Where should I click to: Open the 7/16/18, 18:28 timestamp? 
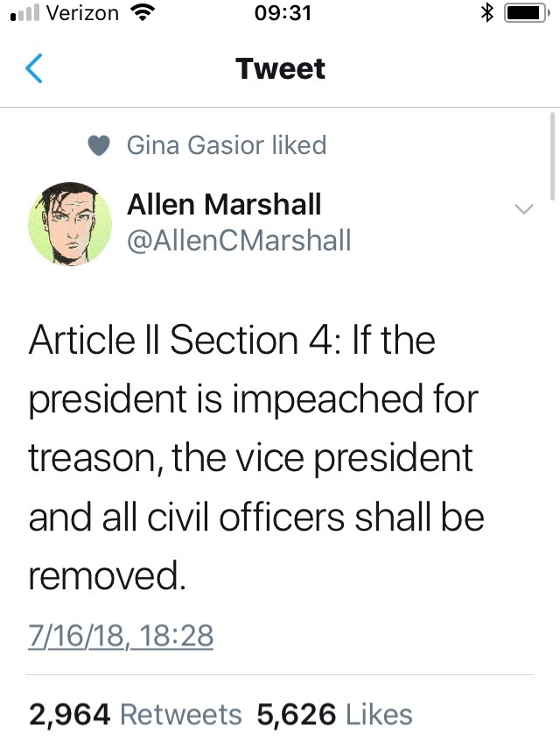tap(121, 635)
